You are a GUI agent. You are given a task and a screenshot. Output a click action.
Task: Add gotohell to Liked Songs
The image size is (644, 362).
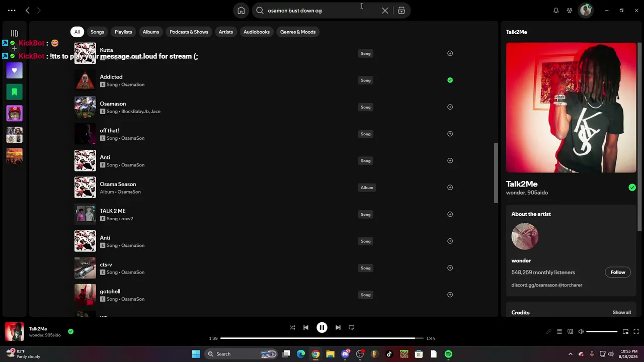[x=450, y=295]
